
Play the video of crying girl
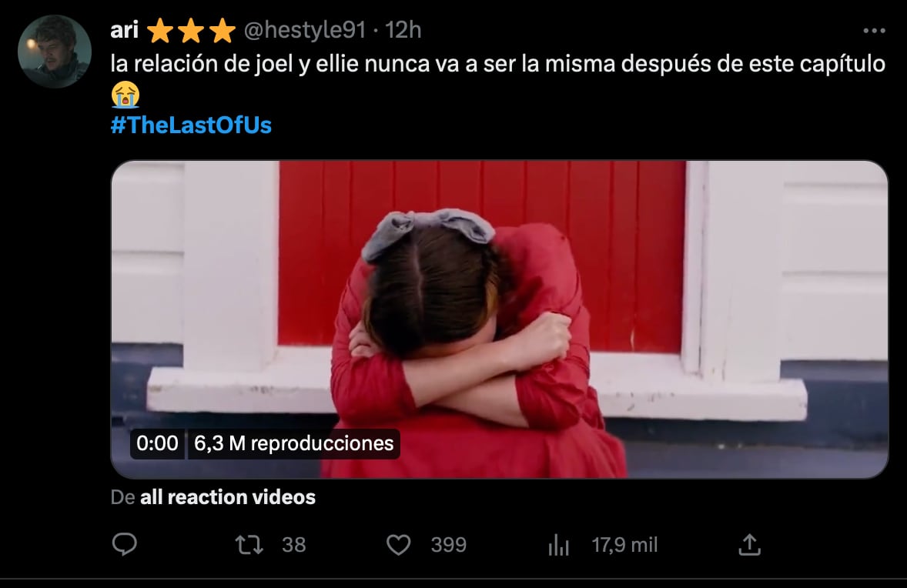499,319
